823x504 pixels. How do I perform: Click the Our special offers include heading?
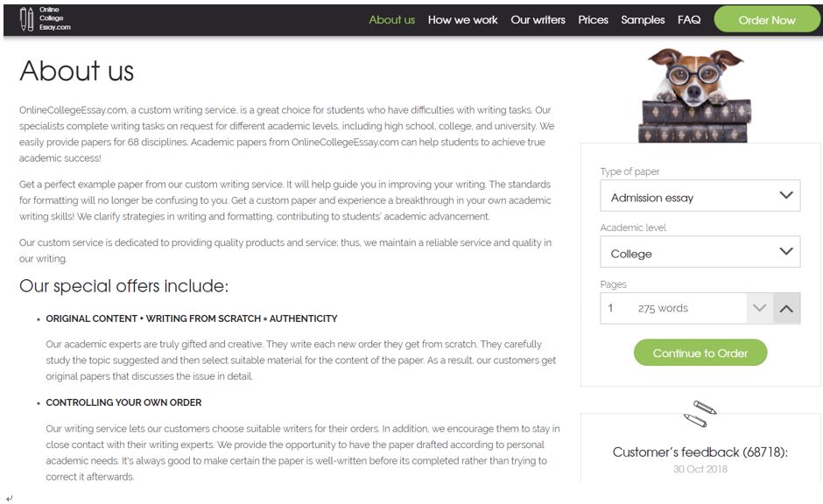123,286
